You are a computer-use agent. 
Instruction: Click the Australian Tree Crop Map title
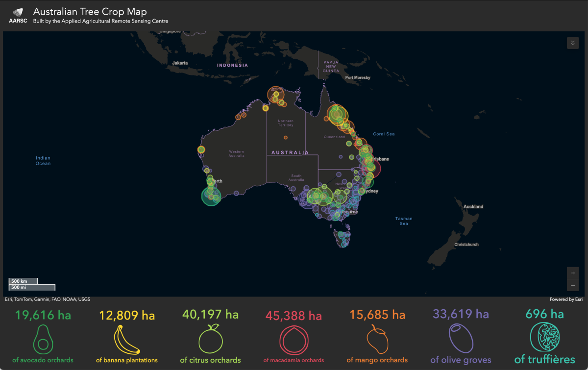coord(90,12)
